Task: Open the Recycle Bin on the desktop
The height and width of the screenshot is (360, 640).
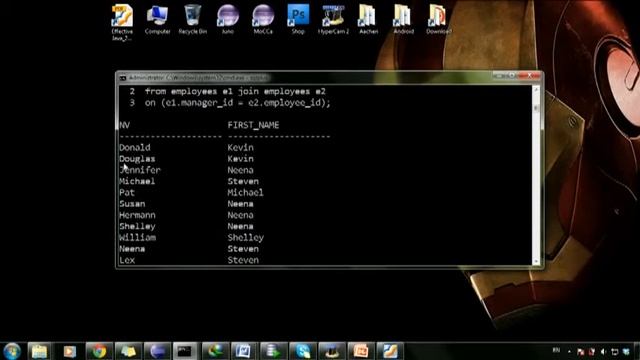Action: [193, 20]
